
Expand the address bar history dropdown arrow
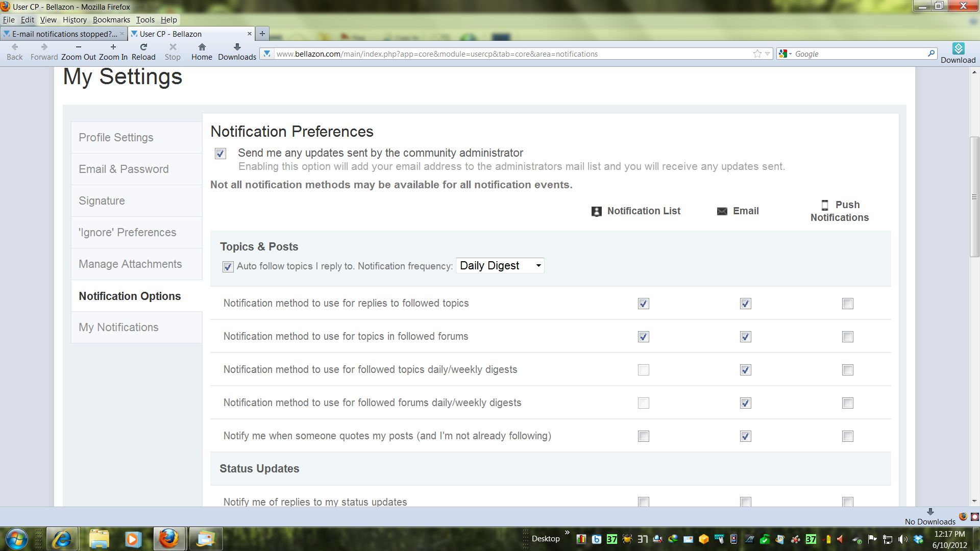pyautogui.click(x=767, y=54)
